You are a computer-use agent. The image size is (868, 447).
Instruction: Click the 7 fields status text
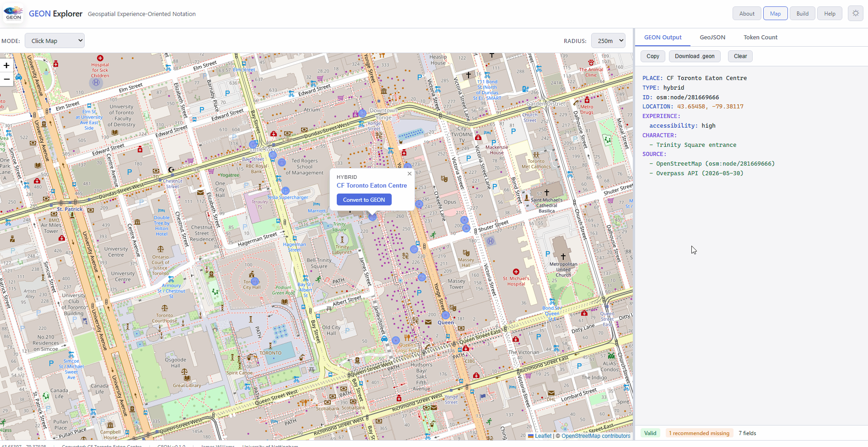pyautogui.click(x=747, y=433)
